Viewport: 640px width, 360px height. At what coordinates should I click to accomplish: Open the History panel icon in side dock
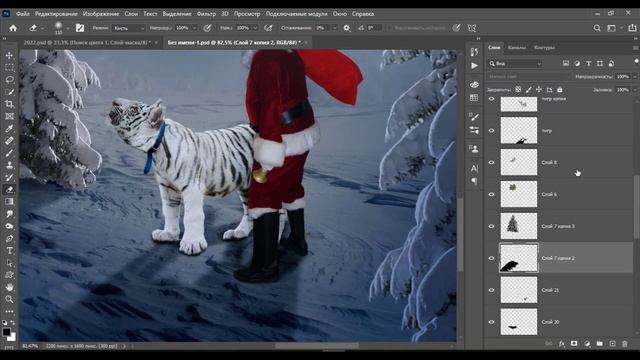(x=474, y=52)
